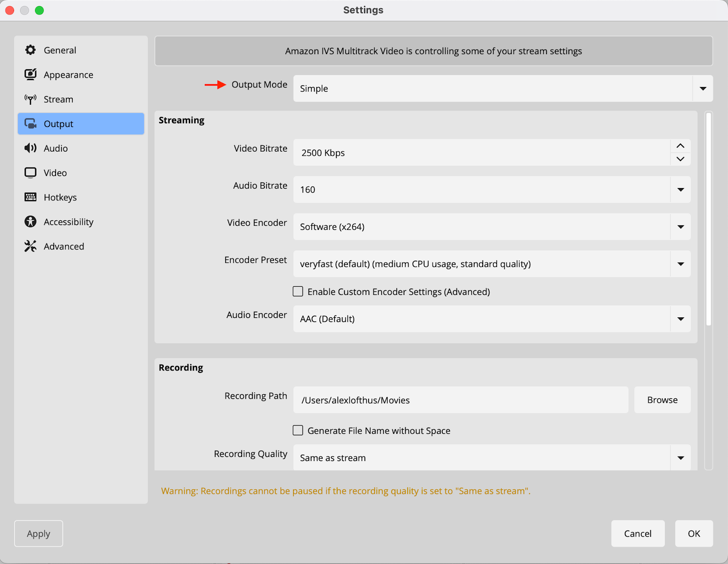Click the settings panel vertical scrollbar
Image resolution: width=728 pixels, height=564 pixels.
pos(708,219)
